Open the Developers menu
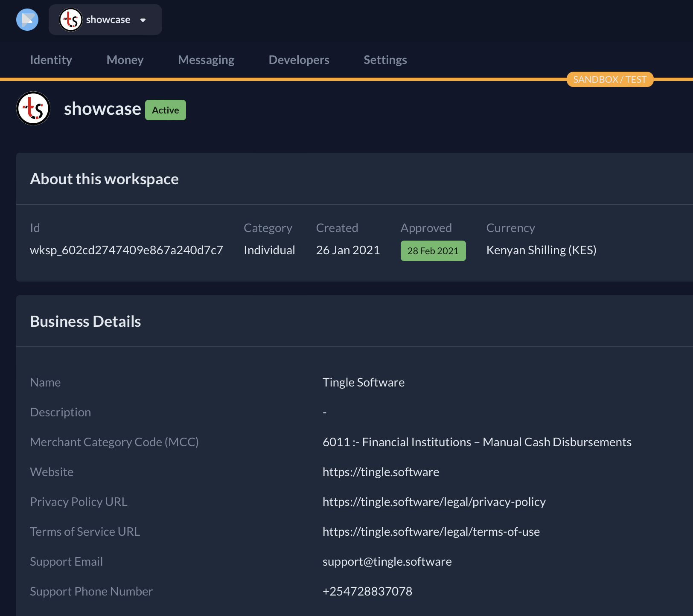This screenshot has height=616, width=693. pos(299,60)
